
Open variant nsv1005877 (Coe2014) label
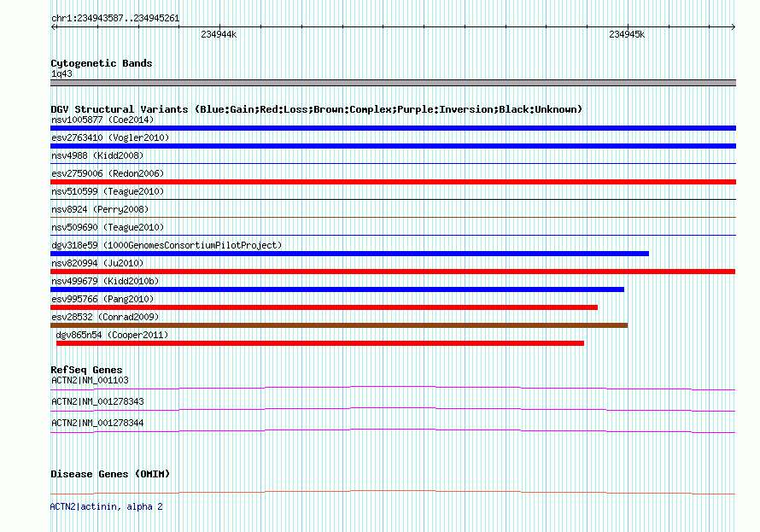coord(102,120)
